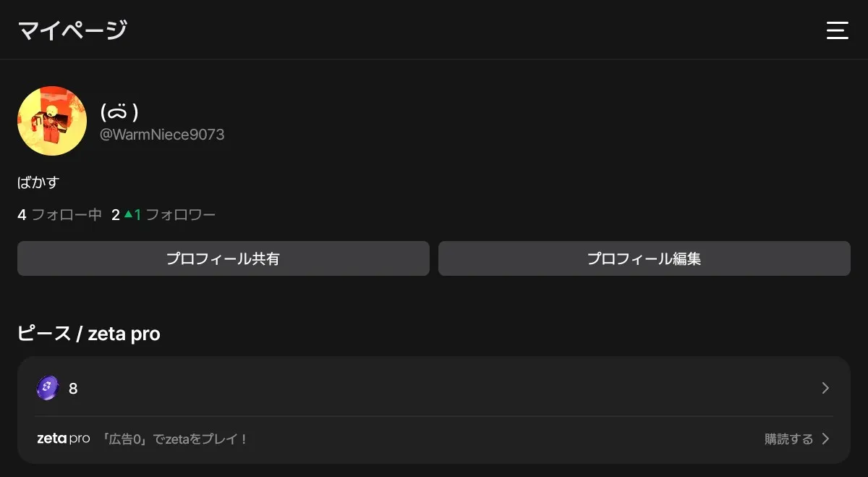Click the ばかす bio text
The height and width of the screenshot is (477, 868).
coord(38,182)
